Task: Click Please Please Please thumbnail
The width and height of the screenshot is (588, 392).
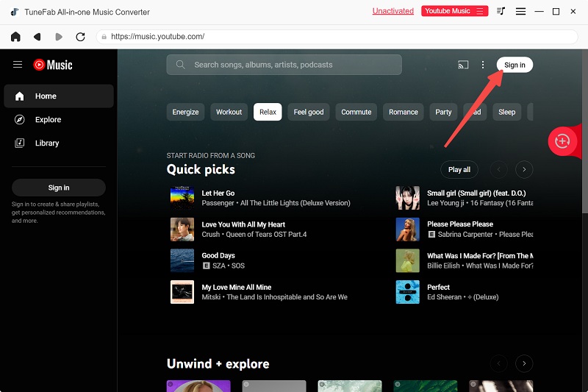Action: 408,229
